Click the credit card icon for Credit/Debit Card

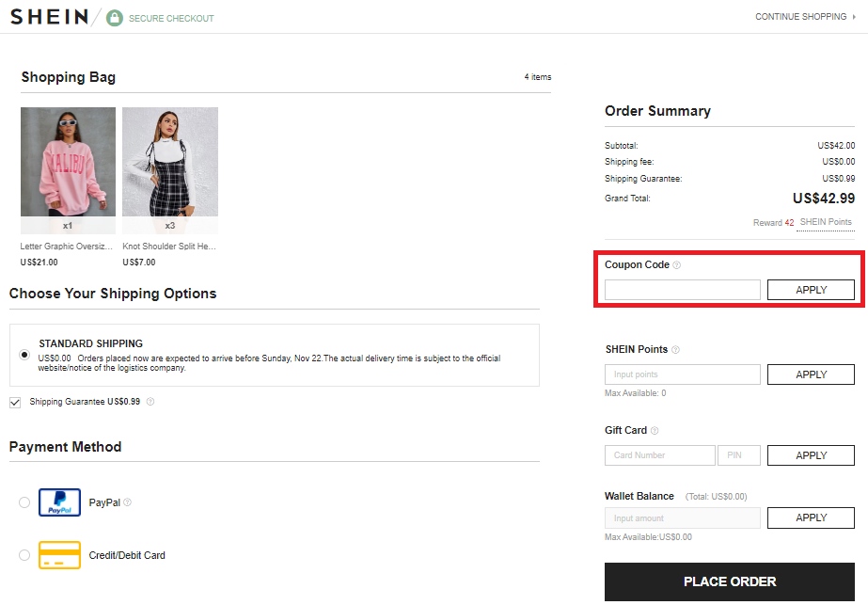click(58, 555)
